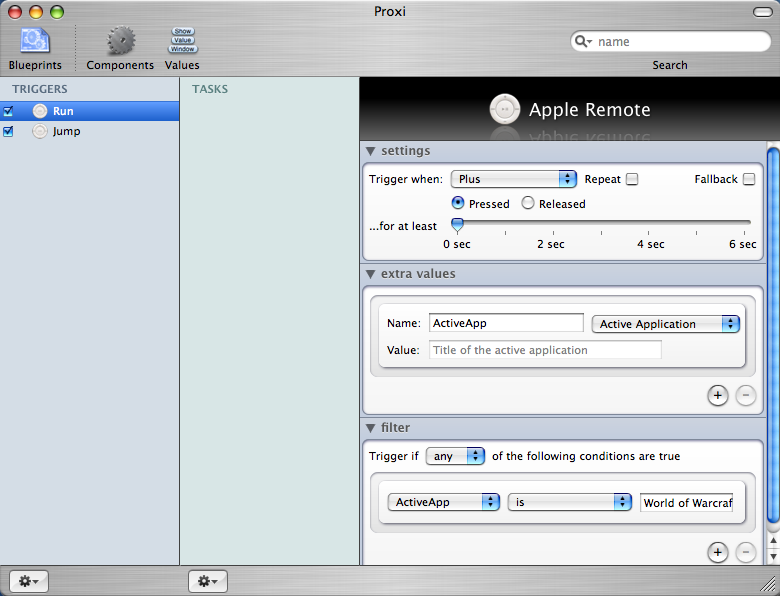
Task: Click the Apple Remote header icon
Action: tap(504, 109)
